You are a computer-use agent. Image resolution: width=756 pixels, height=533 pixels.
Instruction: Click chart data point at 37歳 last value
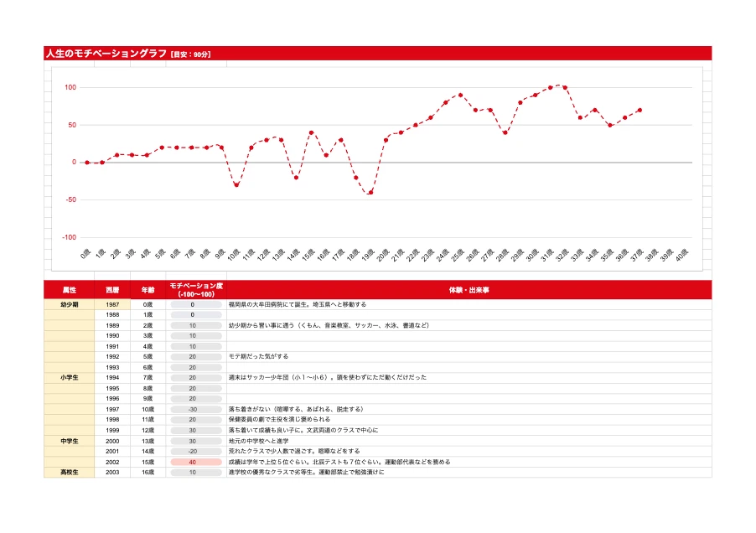pos(639,110)
